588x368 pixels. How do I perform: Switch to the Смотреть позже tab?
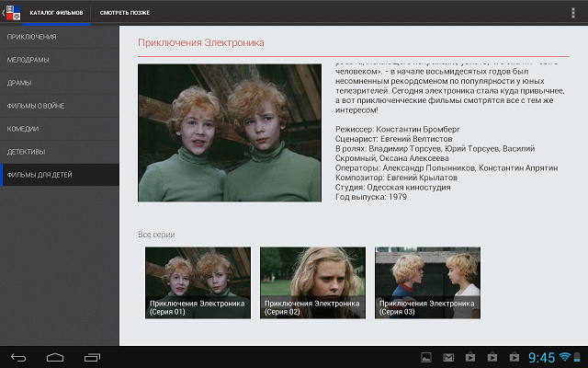[125, 13]
